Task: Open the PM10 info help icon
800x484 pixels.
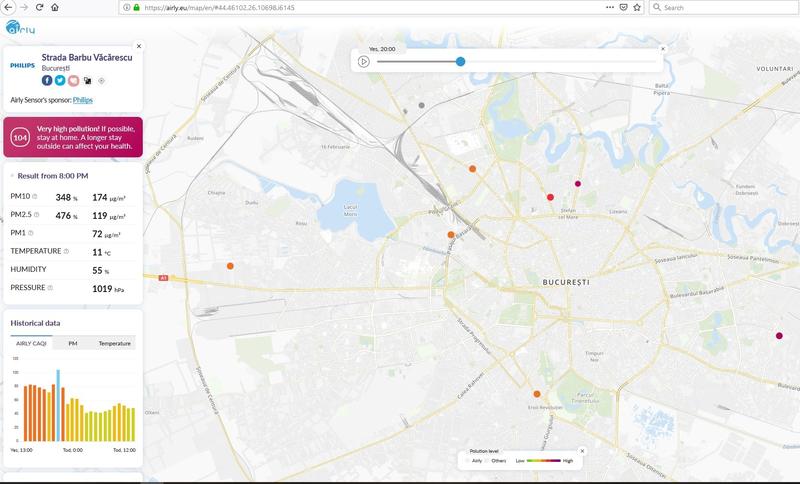Action: coord(34,197)
